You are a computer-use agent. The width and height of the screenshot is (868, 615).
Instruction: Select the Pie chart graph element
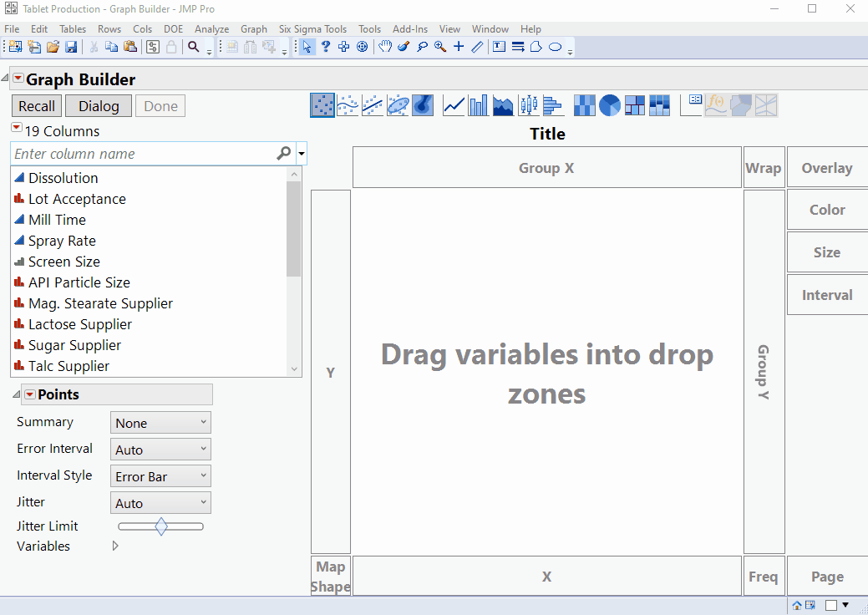(x=609, y=104)
